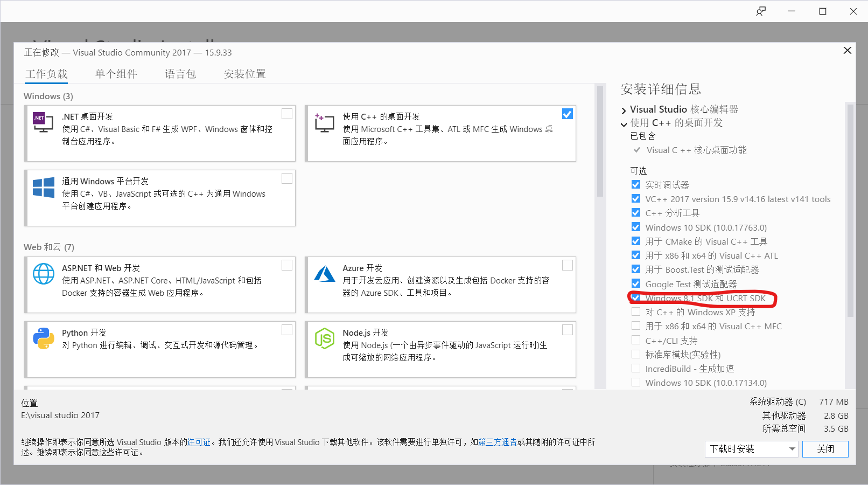
Task: Click the 其他驱动器 2.8 GB entry
Action: coord(805,415)
